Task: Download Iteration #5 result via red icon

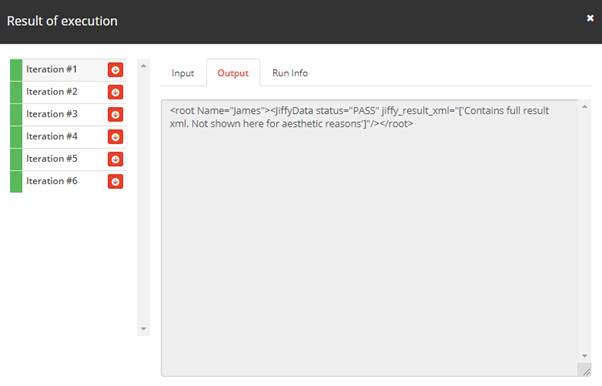Action: coord(115,159)
